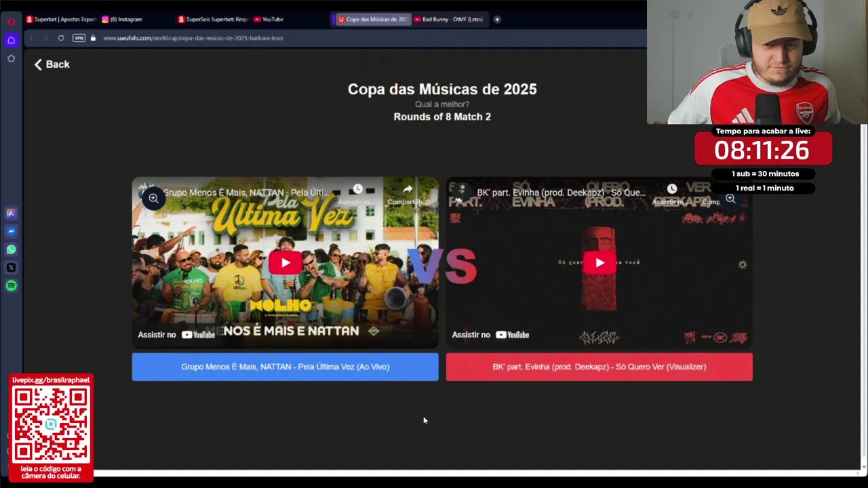
Task: Click the Watch Later clock on left video
Action: point(357,189)
